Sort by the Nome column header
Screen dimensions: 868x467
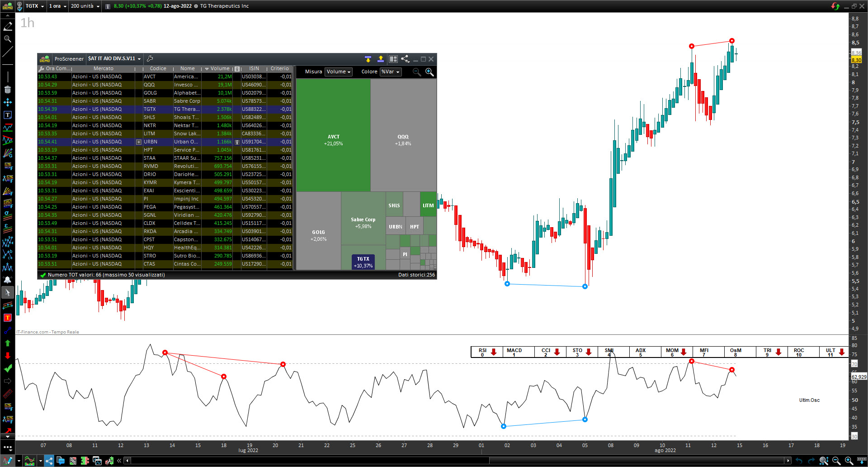coord(188,69)
